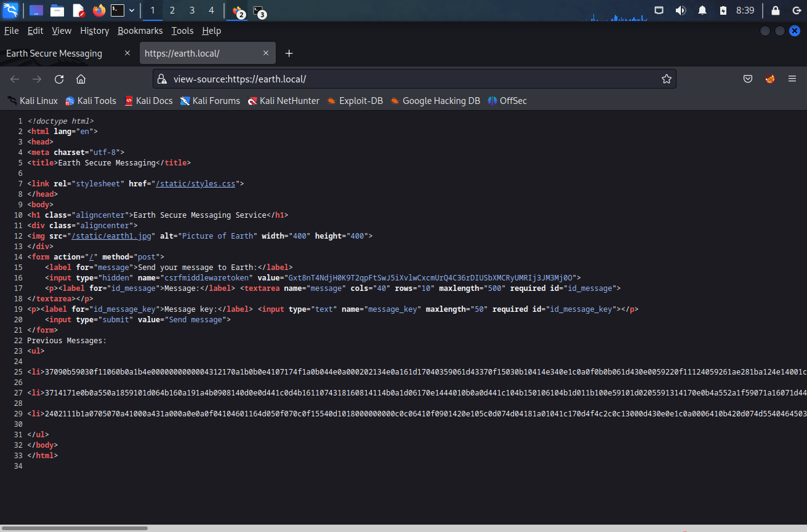The width and height of the screenshot is (807, 532).
Task: Open the Tools menu
Action: 182,31
